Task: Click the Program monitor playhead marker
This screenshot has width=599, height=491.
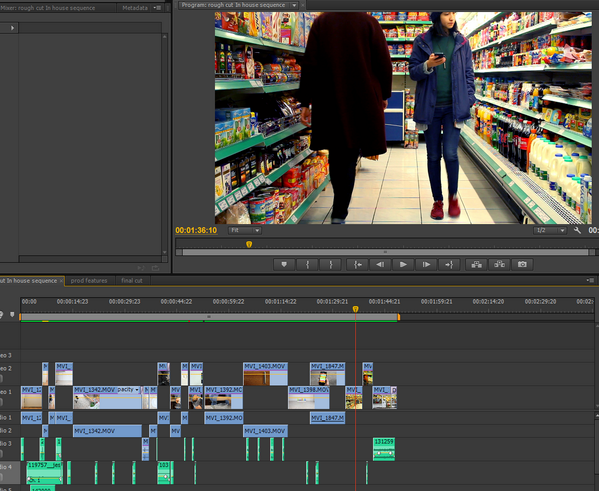Action: pyautogui.click(x=249, y=244)
